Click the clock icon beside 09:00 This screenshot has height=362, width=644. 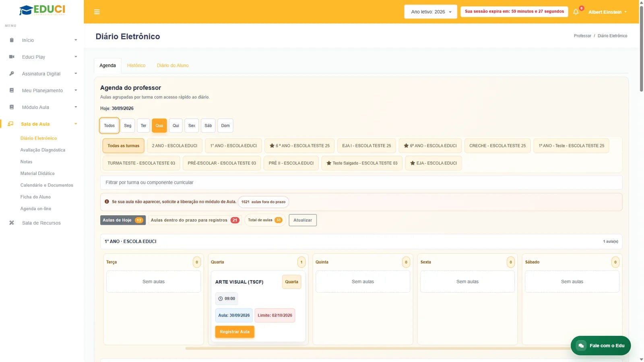click(x=221, y=299)
